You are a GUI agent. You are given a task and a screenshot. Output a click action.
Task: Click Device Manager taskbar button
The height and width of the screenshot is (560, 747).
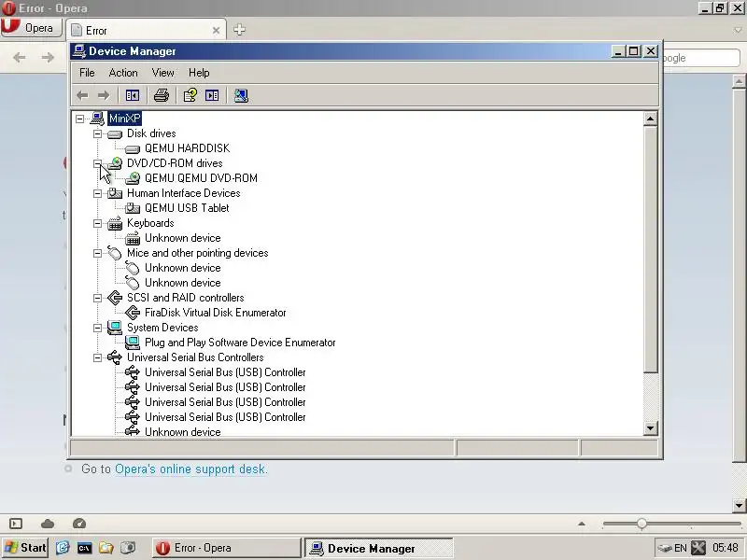379,548
